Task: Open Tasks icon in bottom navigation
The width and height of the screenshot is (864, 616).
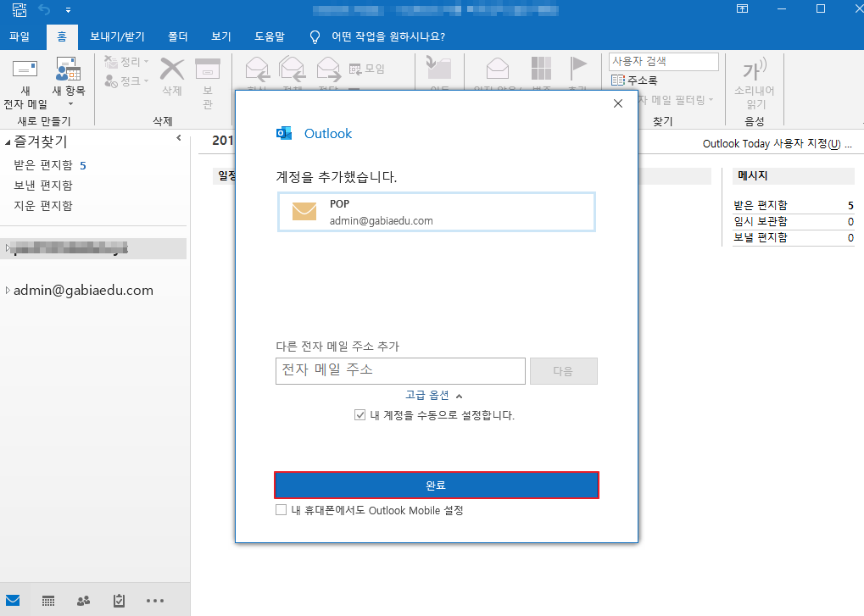Action: 120,601
